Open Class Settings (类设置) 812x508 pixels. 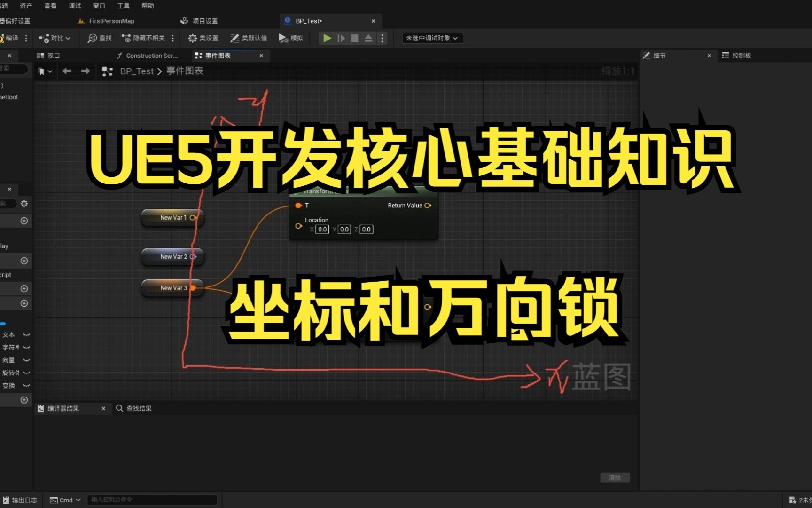tap(203, 38)
